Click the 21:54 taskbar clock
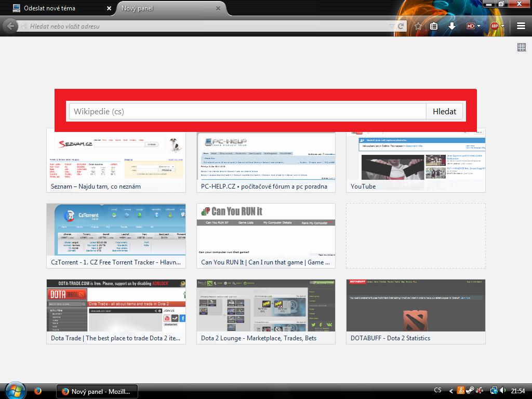Screen dimensions: 532x399 tap(518, 391)
